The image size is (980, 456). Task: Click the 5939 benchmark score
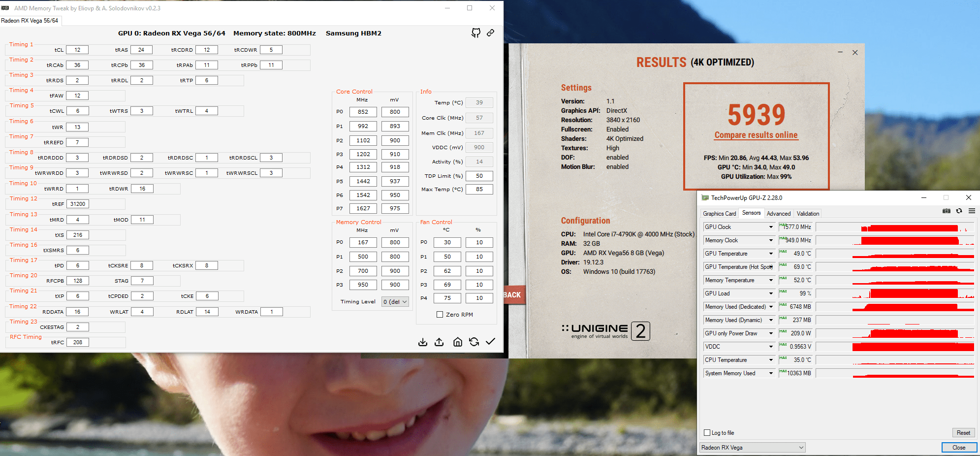click(x=757, y=115)
